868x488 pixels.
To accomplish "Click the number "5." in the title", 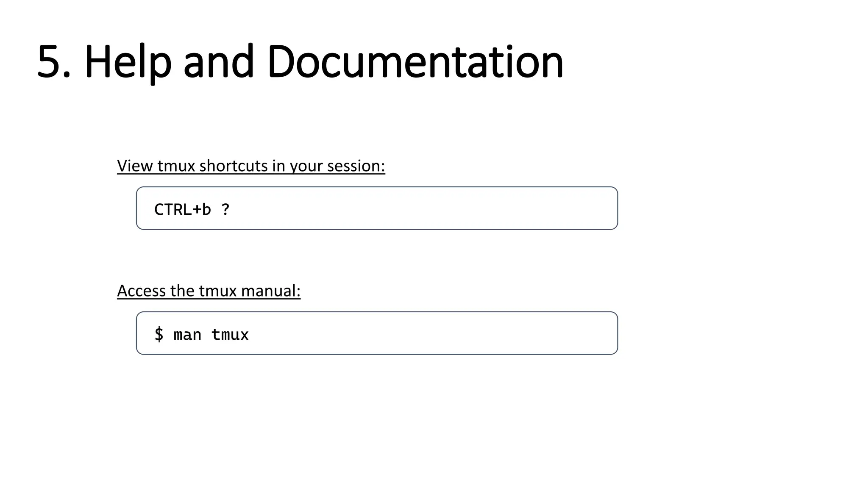I will tap(53, 62).
